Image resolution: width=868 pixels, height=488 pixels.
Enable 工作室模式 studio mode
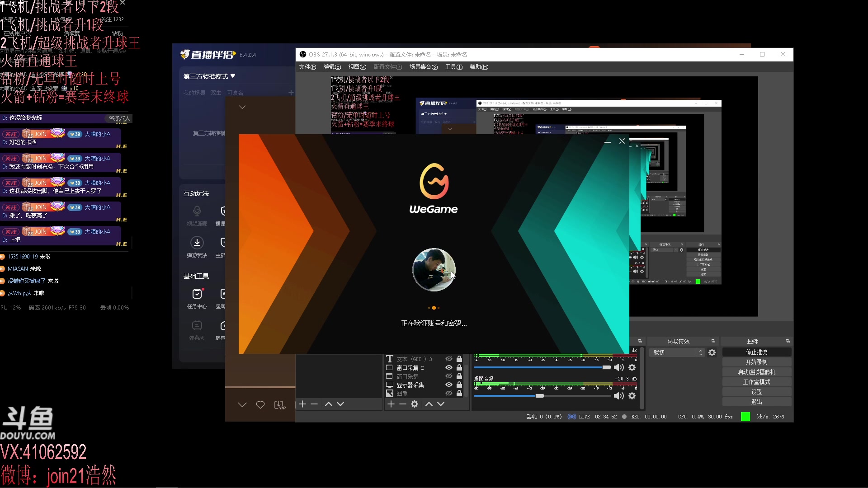click(x=757, y=382)
